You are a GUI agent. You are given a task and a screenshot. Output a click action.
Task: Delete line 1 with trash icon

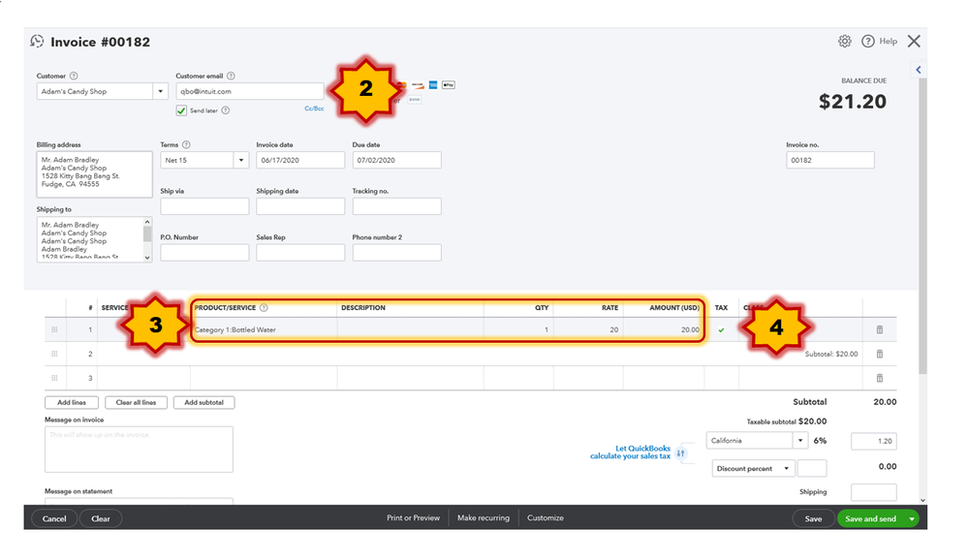point(880,329)
